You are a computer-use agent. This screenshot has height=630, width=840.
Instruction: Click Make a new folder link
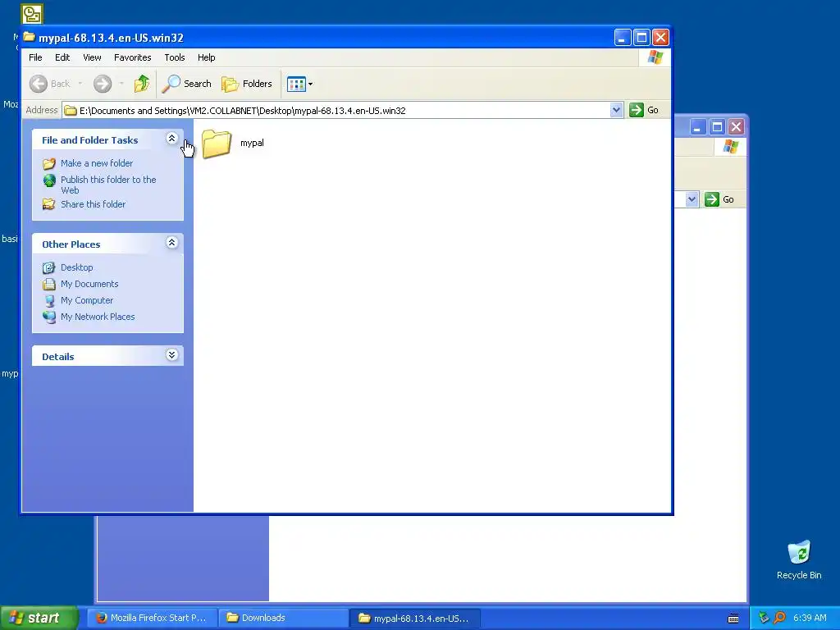97,163
